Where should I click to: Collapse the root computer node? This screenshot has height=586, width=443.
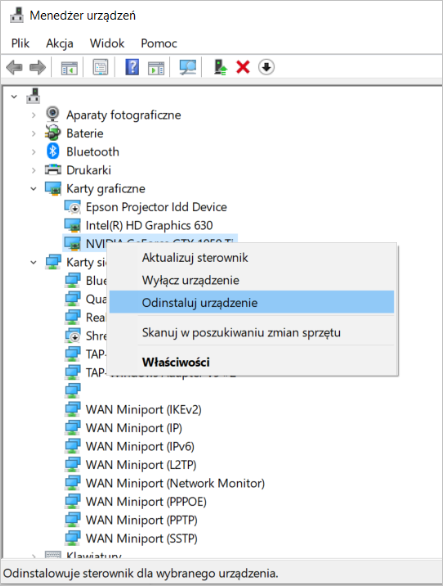(x=14, y=97)
